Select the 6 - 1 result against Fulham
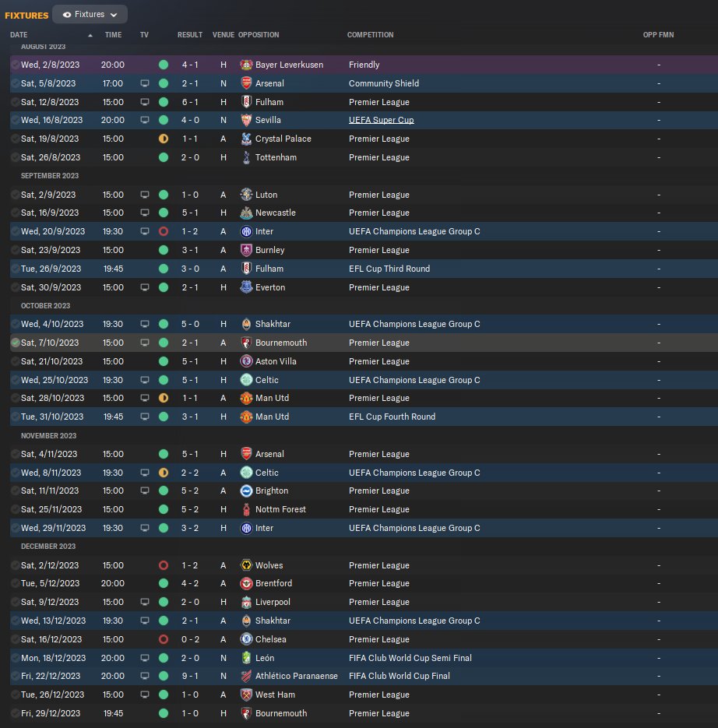718x728 pixels. click(x=190, y=102)
